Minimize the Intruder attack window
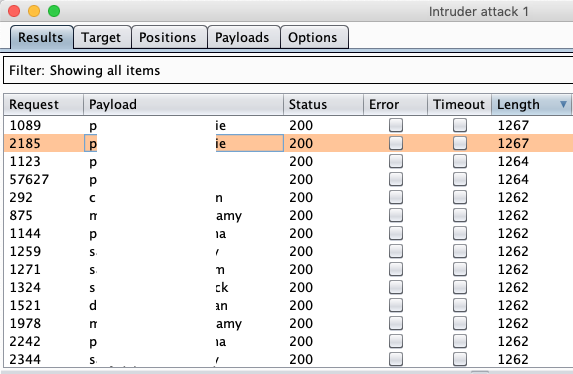Viewport: 573px width, 374px height. pos(34,11)
